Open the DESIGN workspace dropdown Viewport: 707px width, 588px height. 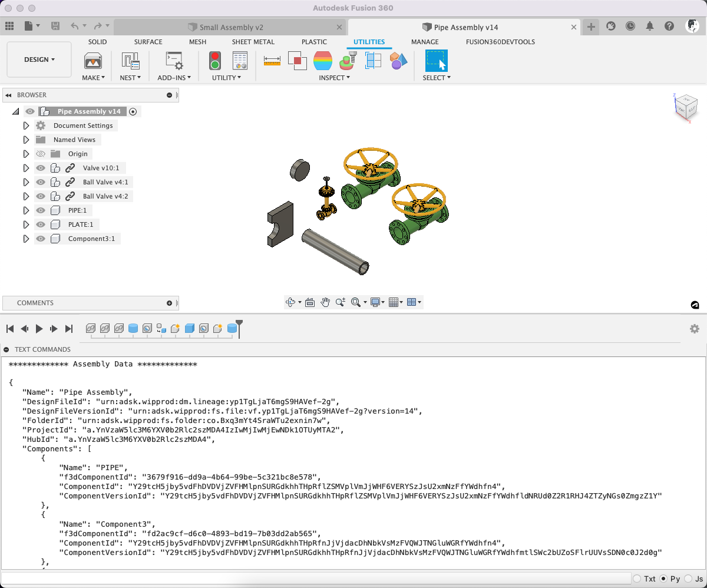[39, 60]
